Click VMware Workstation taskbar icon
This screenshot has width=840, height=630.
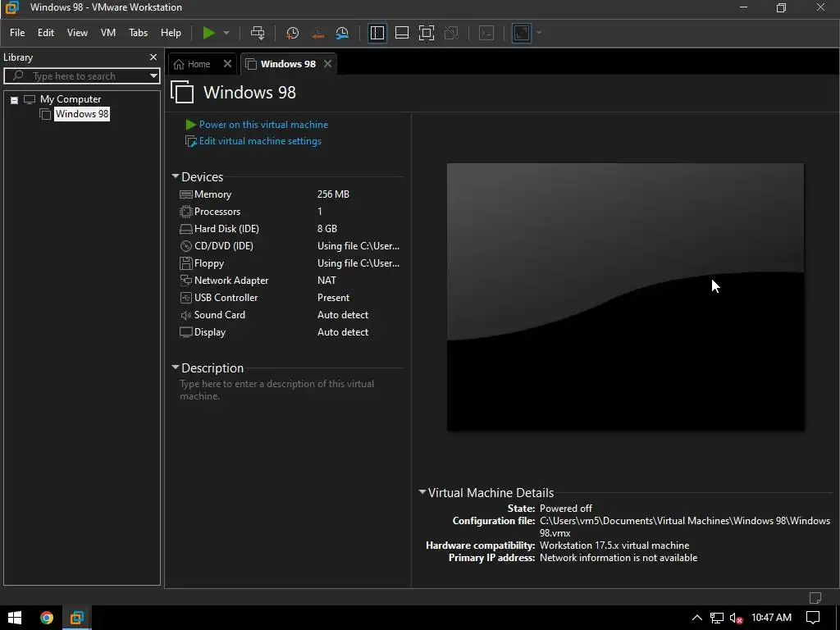tap(76, 618)
